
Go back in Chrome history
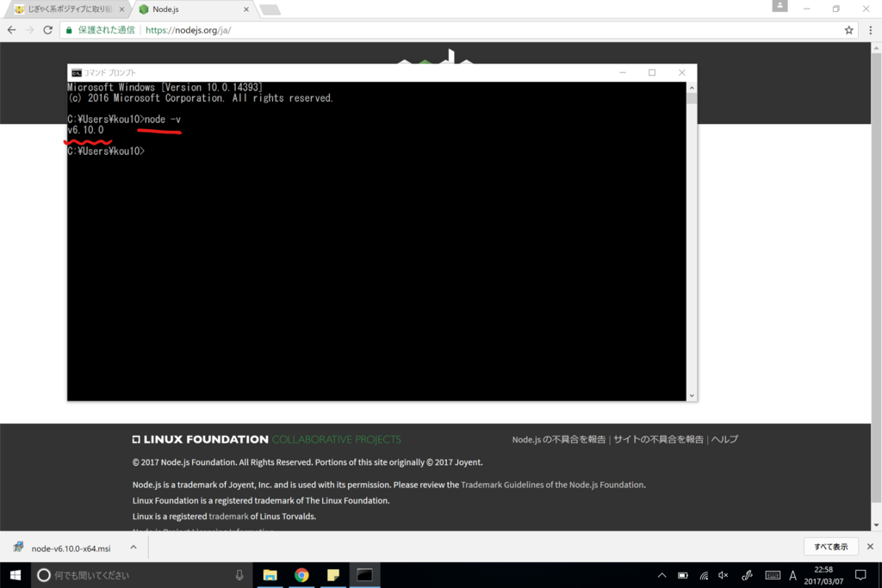(x=12, y=30)
